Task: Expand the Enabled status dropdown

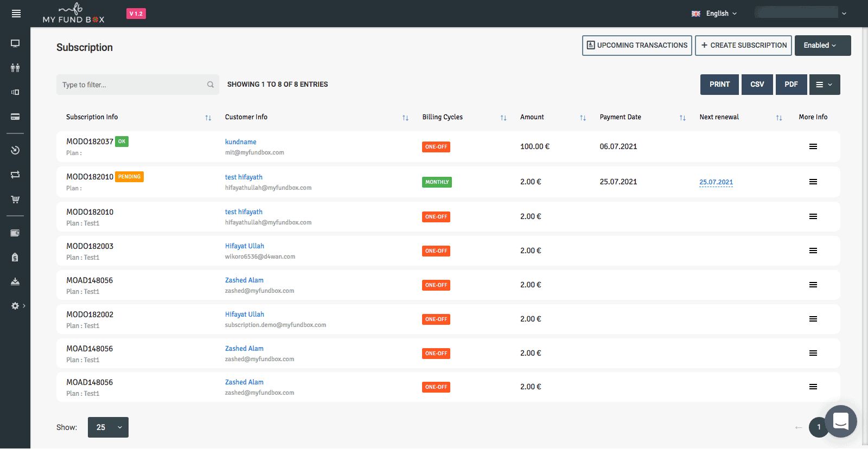Action: (x=822, y=46)
